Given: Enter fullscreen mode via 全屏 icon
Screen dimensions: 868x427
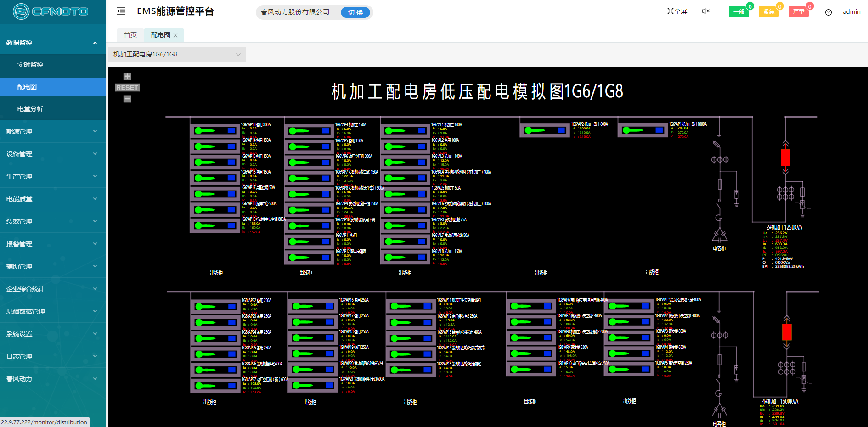Looking at the screenshot, I should 677,11.
